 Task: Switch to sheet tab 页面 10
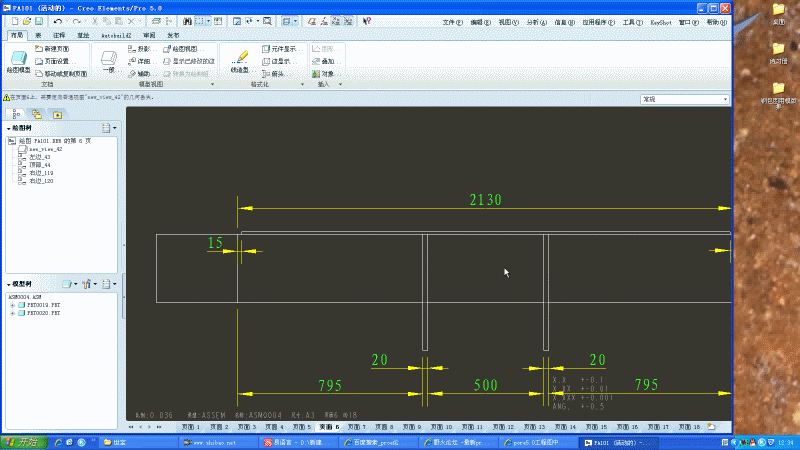[442, 427]
